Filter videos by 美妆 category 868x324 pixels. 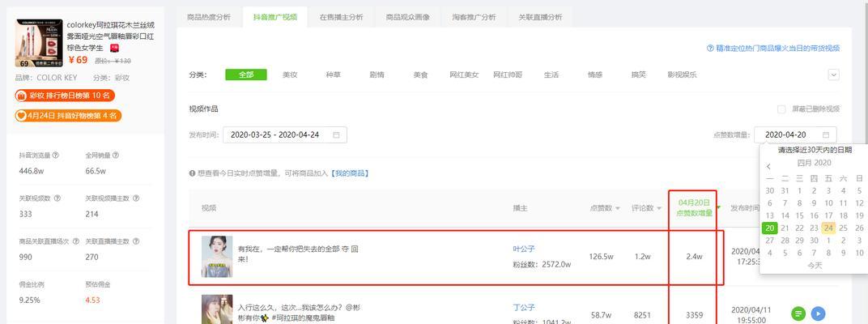tap(290, 75)
